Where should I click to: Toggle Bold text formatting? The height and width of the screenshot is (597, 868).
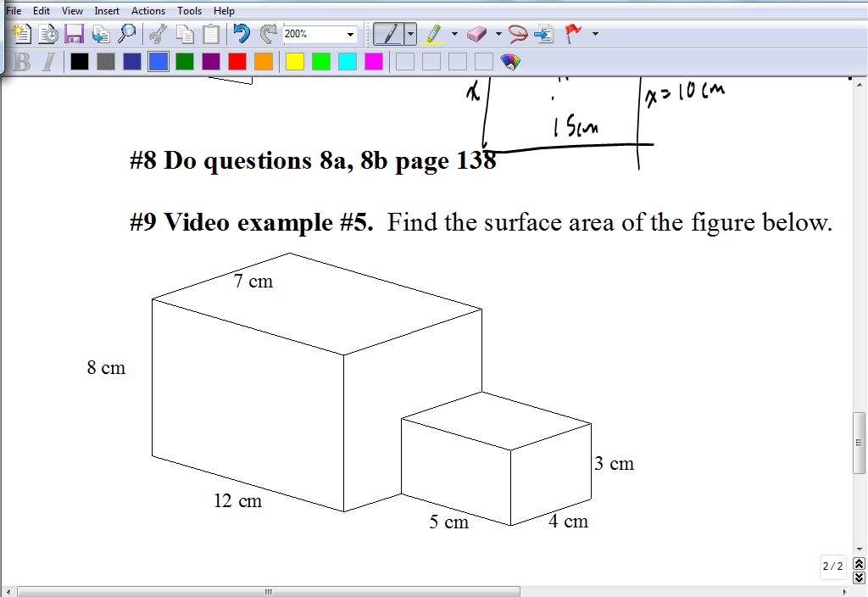click(x=22, y=61)
